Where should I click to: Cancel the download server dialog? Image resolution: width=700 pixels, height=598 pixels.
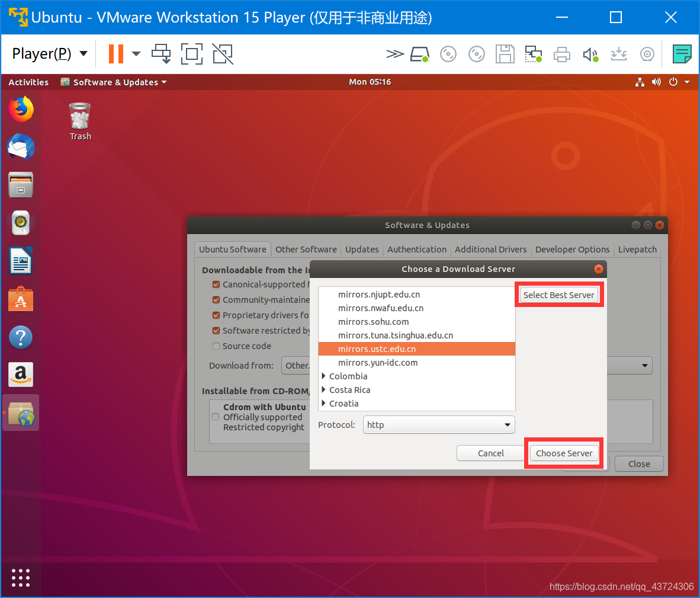[490, 453]
